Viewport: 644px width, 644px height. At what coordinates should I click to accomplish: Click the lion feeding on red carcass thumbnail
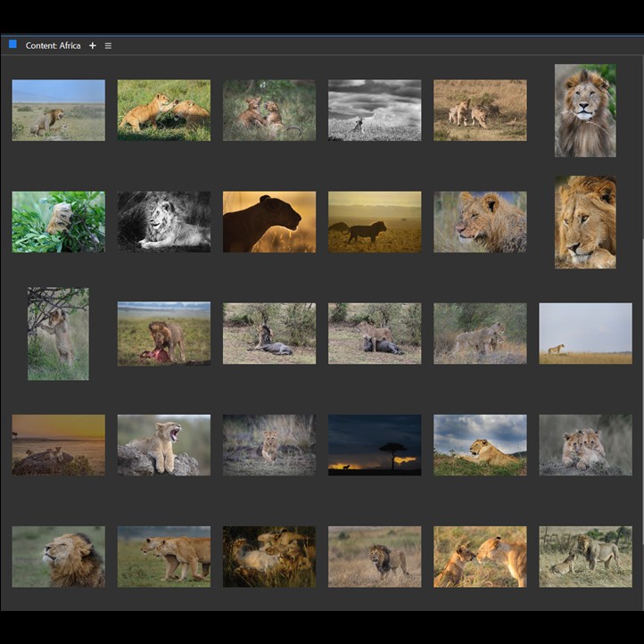[x=164, y=333]
